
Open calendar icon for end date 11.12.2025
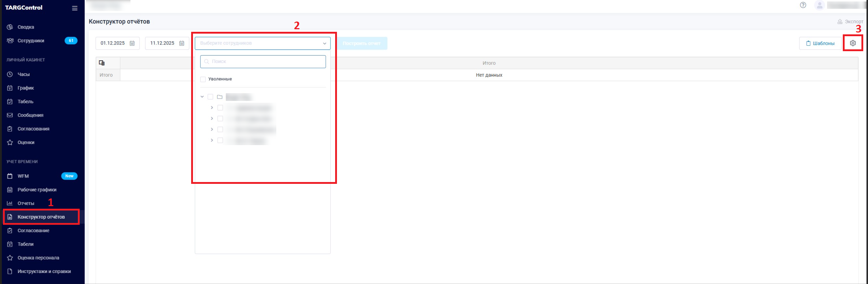coord(182,43)
